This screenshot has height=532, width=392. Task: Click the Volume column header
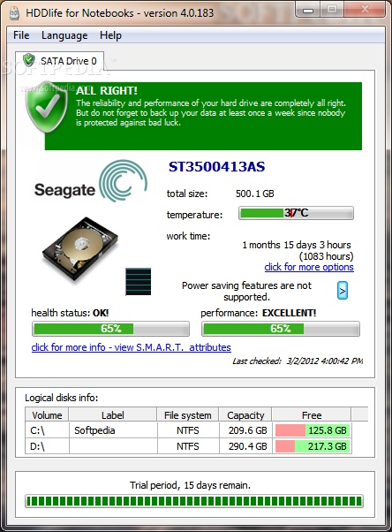(x=47, y=415)
